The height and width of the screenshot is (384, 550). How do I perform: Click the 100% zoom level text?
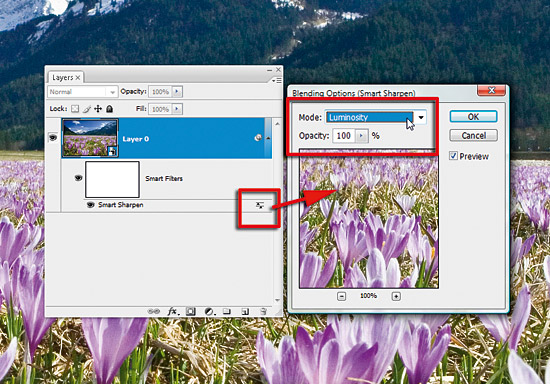[368, 296]
